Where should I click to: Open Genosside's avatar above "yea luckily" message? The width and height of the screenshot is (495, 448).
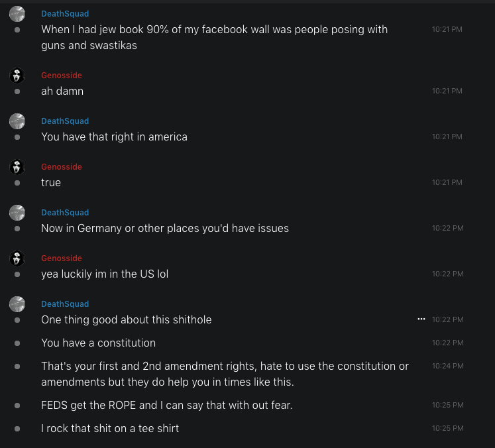[x=17, y=258]
